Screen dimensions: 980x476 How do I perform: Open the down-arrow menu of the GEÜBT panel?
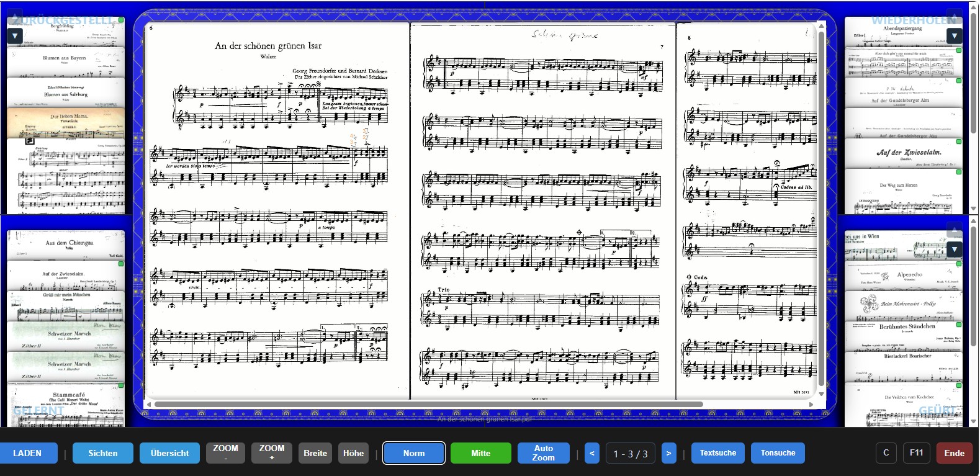pyautogui.click(x=954, y=249)
